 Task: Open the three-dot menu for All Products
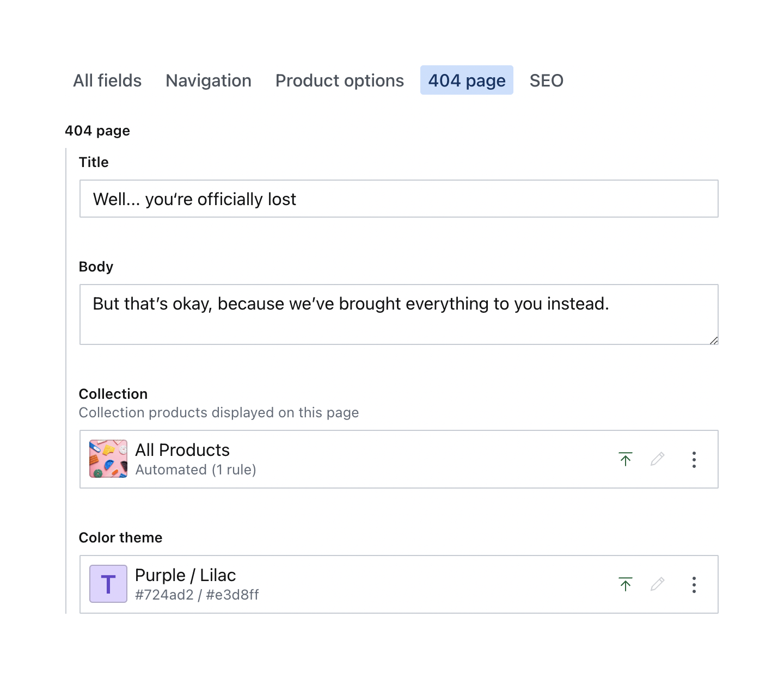(x=694, y=460)
